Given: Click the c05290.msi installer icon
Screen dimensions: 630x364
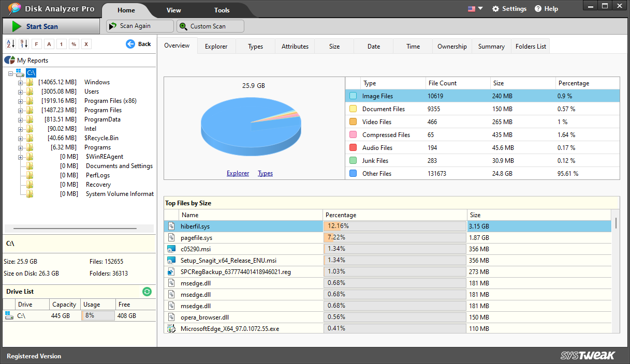Looking at the screenshot, I should coord(171,249).
